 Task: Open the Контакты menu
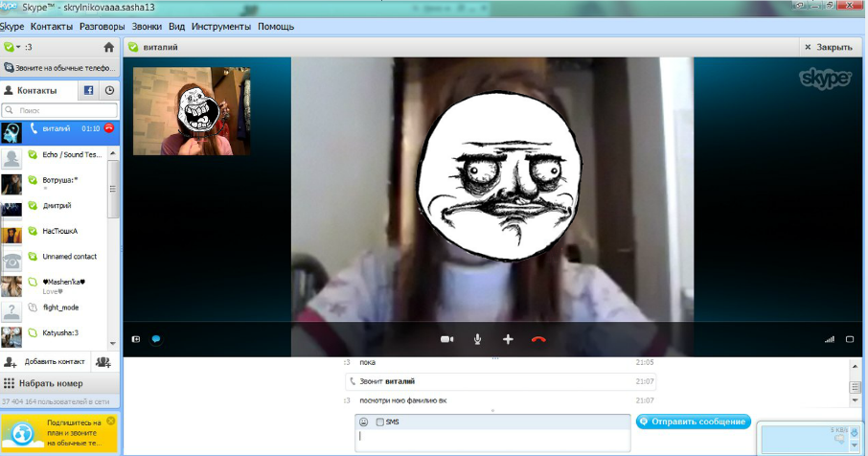[52, 27]
